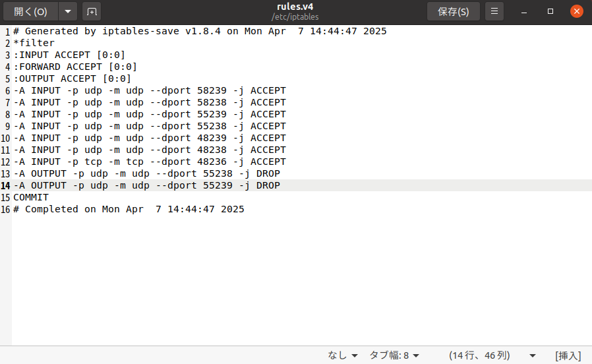Click the INPUT rule with dport 48238

click(150, 150)
